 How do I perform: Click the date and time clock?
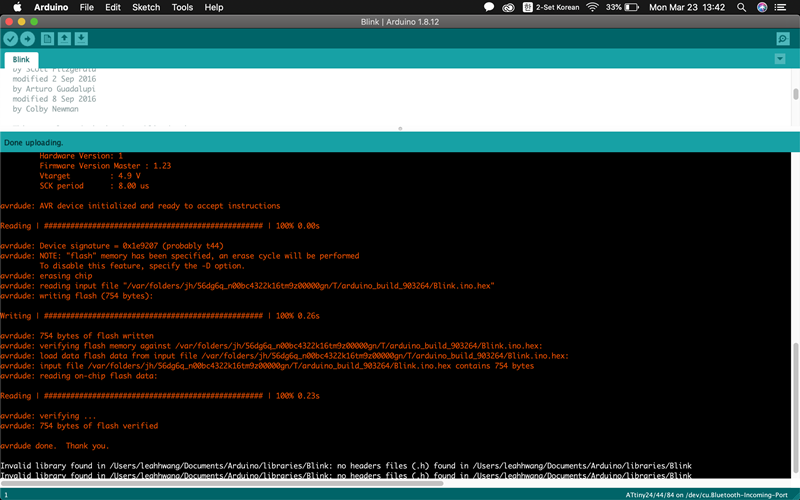pos(687,7)
